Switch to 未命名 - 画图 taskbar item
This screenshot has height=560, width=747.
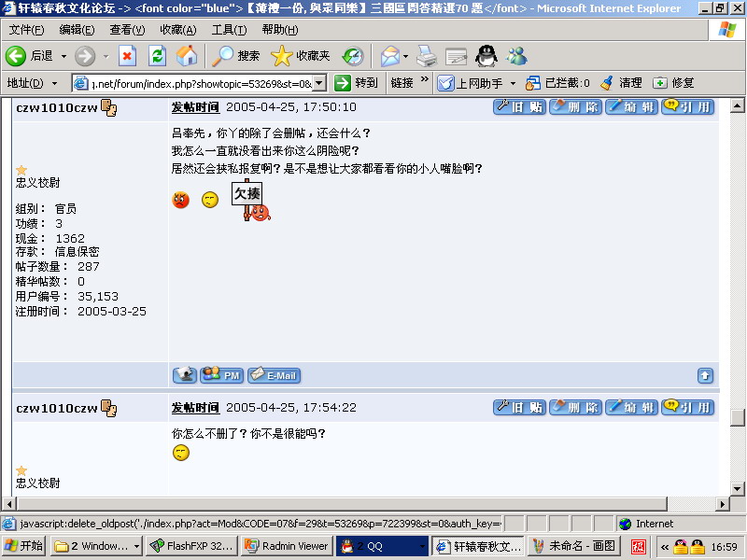click(574, 546)
